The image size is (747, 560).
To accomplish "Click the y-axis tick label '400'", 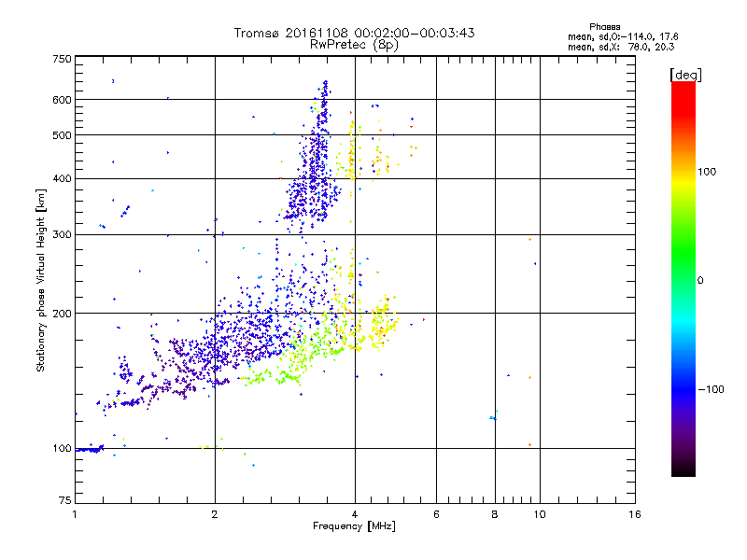I will (62, 179).
